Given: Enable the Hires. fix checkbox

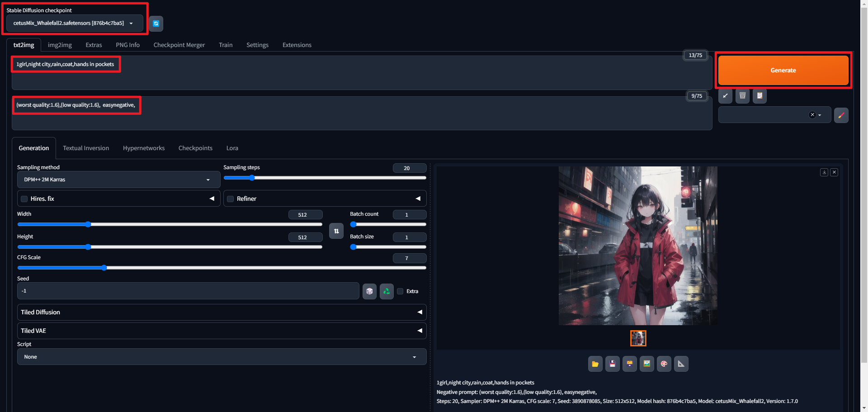Looking at the screenshot, I should coord(24,199).
